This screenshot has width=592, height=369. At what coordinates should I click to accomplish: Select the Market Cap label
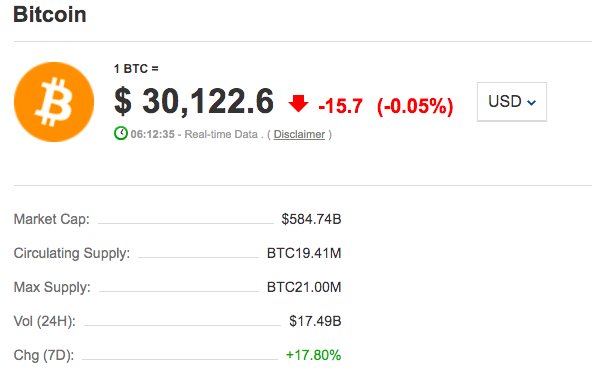(x=52, y=219)
